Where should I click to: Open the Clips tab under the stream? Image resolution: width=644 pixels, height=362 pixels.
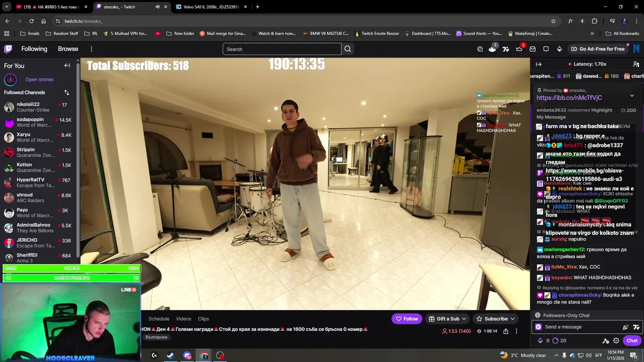click(203, 319)
